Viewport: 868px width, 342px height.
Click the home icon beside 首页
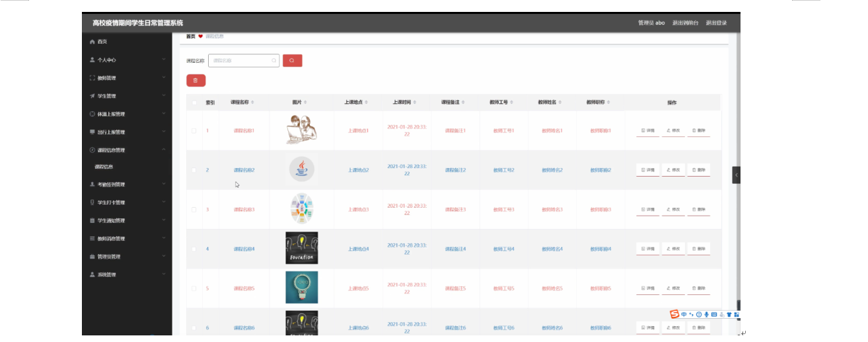[92, 42]
